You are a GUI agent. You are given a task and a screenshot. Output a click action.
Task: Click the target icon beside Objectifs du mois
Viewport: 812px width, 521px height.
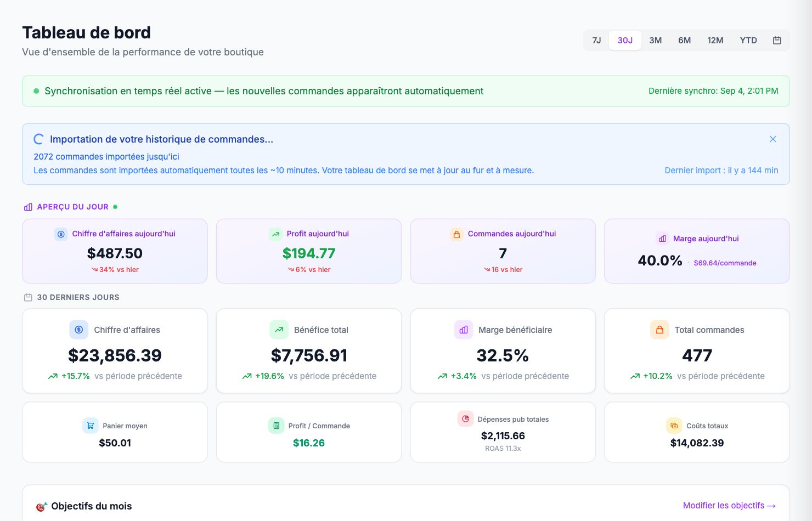[41, 507]
